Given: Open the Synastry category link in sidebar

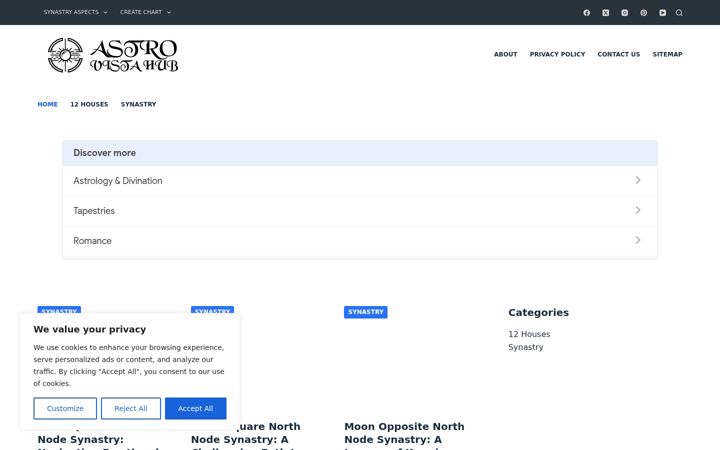Looking at the screenshot, I should pyautogui.click(x=525, y=347).
